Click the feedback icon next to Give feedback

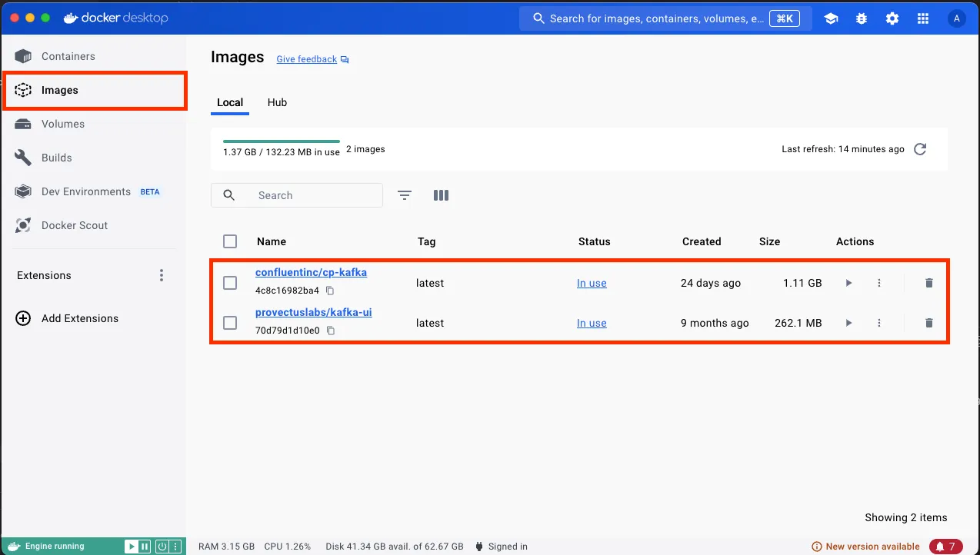(345, 59)
